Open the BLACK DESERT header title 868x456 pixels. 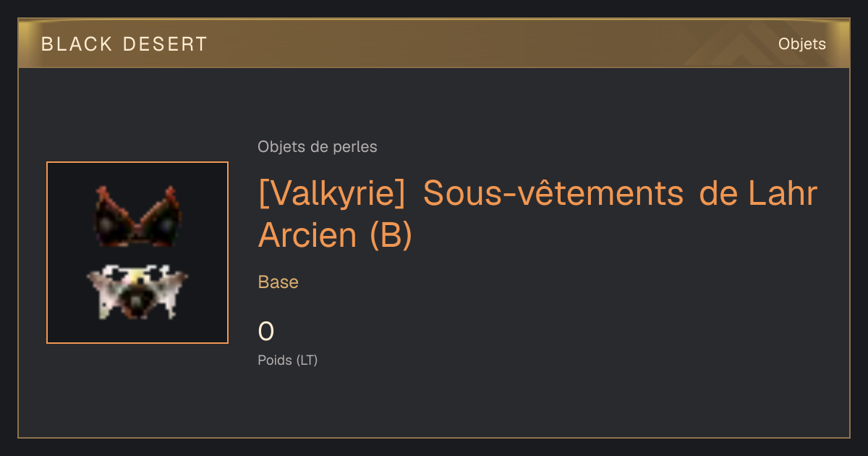point(124,44)
